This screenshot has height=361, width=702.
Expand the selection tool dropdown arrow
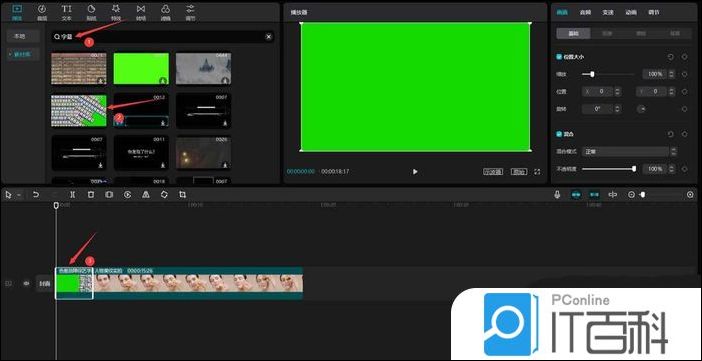[x=19, y=195]
